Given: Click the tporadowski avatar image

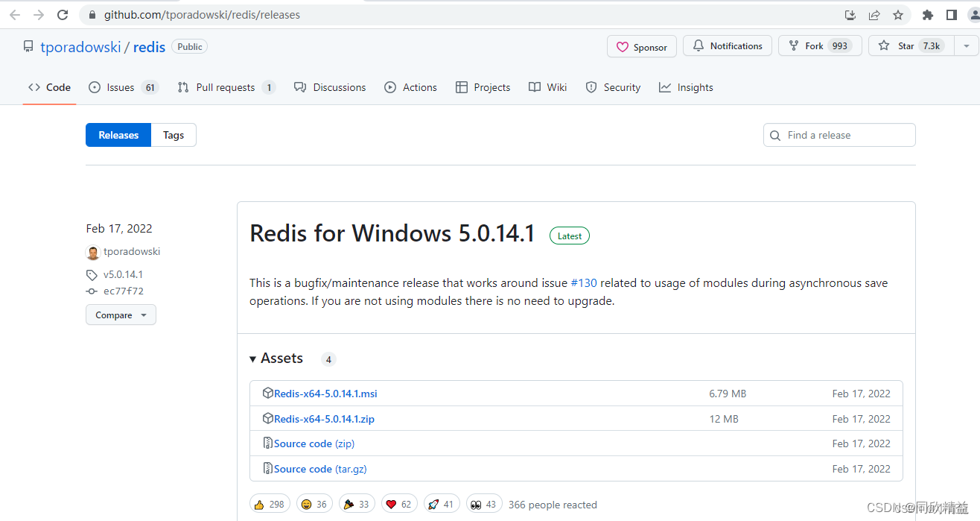Looking at the screenshot, I should 92,252.
